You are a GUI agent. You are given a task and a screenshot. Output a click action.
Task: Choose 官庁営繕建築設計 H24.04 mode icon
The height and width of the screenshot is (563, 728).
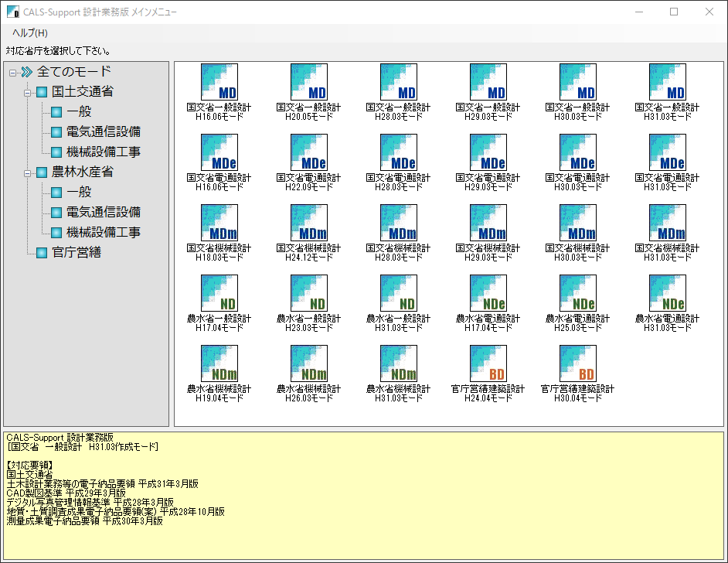[488, 363]
